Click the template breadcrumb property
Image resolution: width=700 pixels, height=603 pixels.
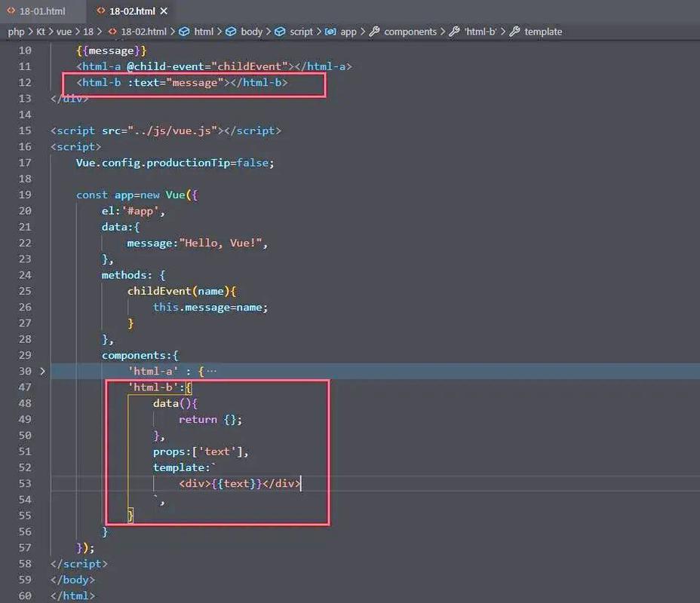pos(543,32)
